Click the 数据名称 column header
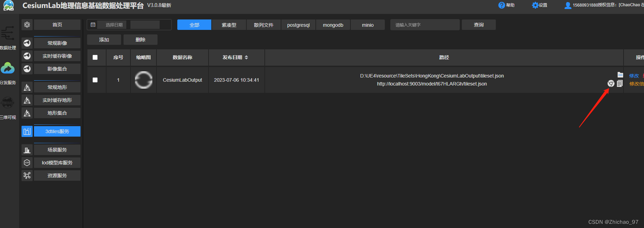Screen dimensions: 644x228 pos(183,57)
